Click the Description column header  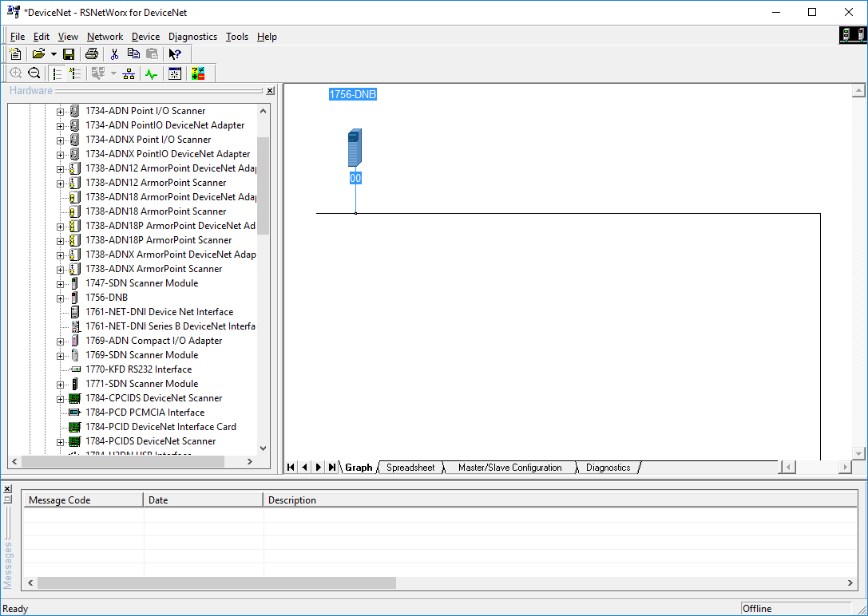(x=561, y=500)
